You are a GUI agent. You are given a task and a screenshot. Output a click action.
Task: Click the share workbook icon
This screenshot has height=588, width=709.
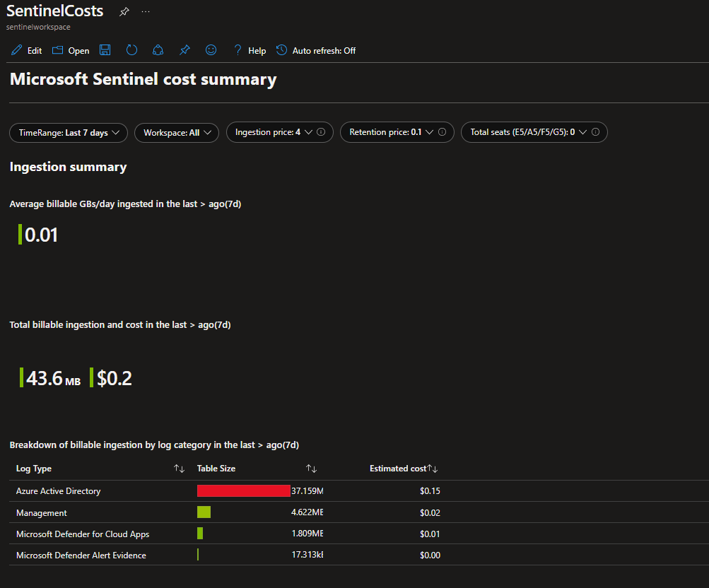click(x=158, y=50)
